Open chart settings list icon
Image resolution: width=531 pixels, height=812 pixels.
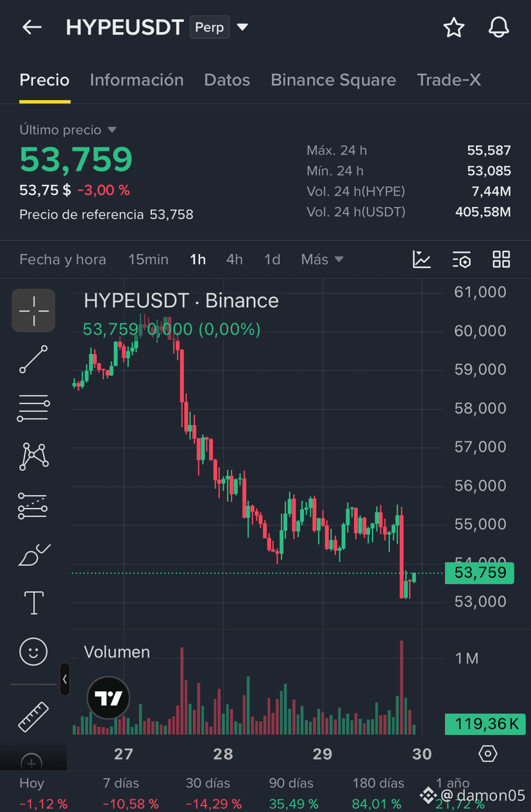pyautogui.click(x=462, y=260)
